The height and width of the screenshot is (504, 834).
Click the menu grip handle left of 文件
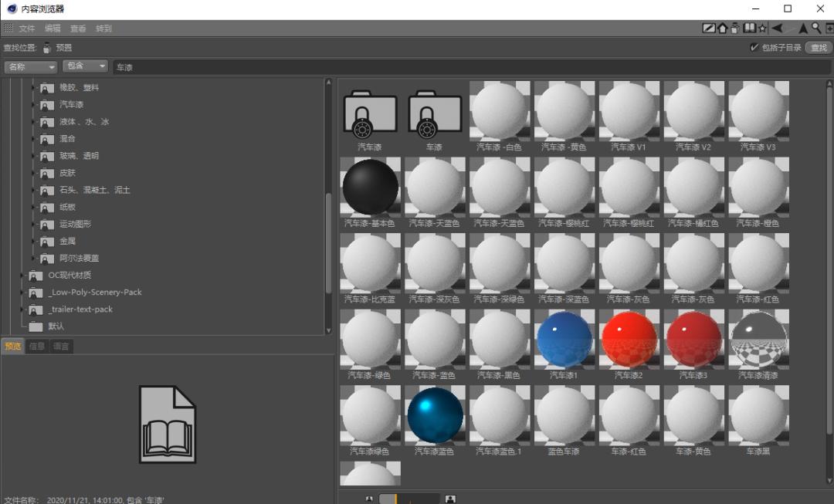[8, 28]
